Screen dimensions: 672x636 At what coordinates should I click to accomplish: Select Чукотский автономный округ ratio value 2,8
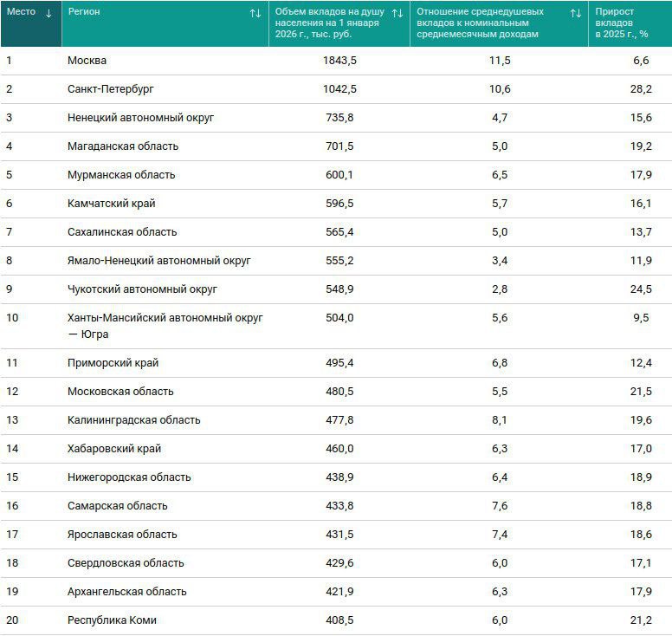500,289
